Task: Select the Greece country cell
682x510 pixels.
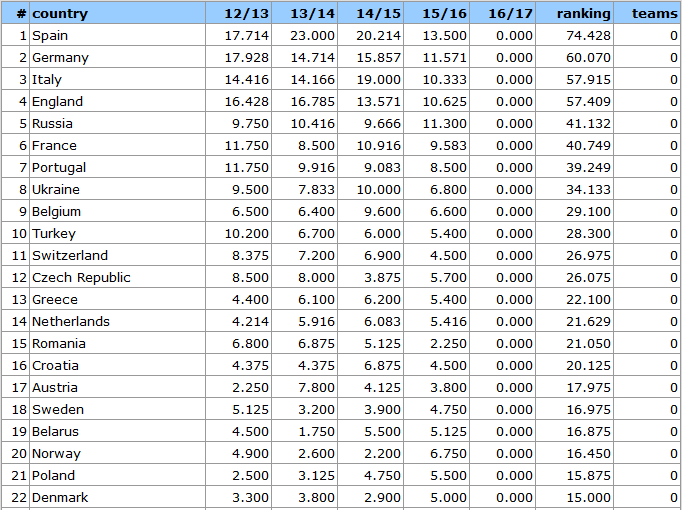Action: pyautogui.click(x=117, y=299)
